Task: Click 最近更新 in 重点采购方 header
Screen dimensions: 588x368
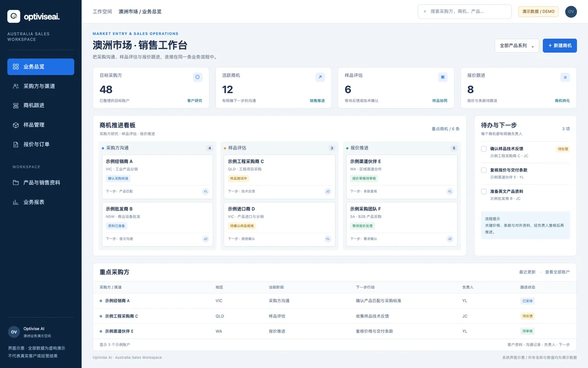Action: click(527, 272)
